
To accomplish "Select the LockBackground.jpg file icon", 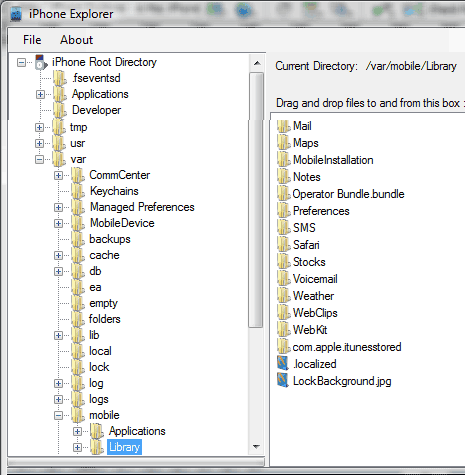I will point(283,381).
